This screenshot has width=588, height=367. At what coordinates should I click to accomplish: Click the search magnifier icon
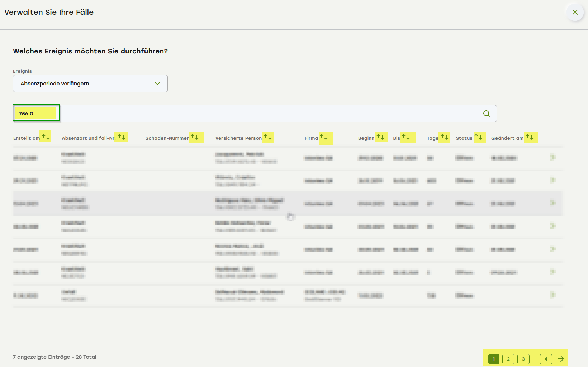[486, 114]
